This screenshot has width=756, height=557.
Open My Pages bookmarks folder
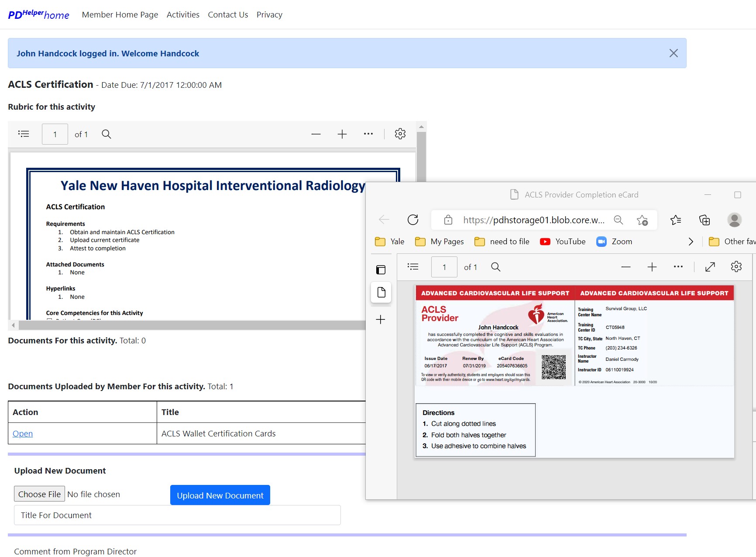(440, 242)
